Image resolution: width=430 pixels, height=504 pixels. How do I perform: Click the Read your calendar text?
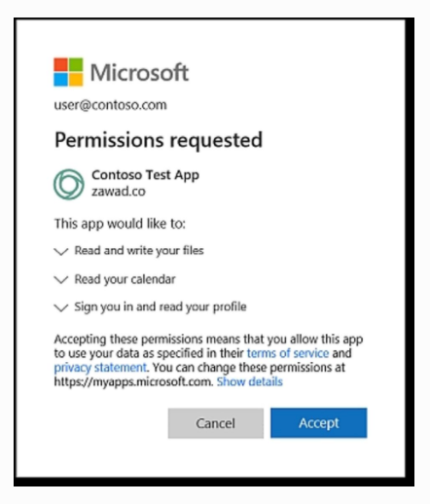125,279
